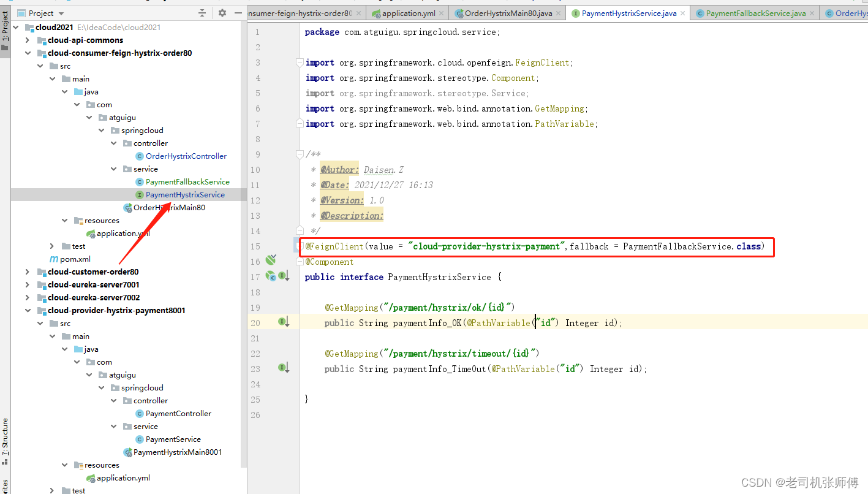Viewport: 868px width, 494px height.
Task: Click the implemented-method gutter icon on line 20
Action: [x=284, y=322]
